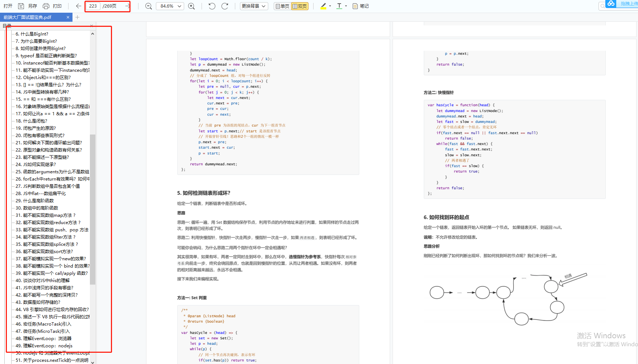638x364 pixels.
Task: Select the yellow highlighter tool
Action: (x=323, y=6)
